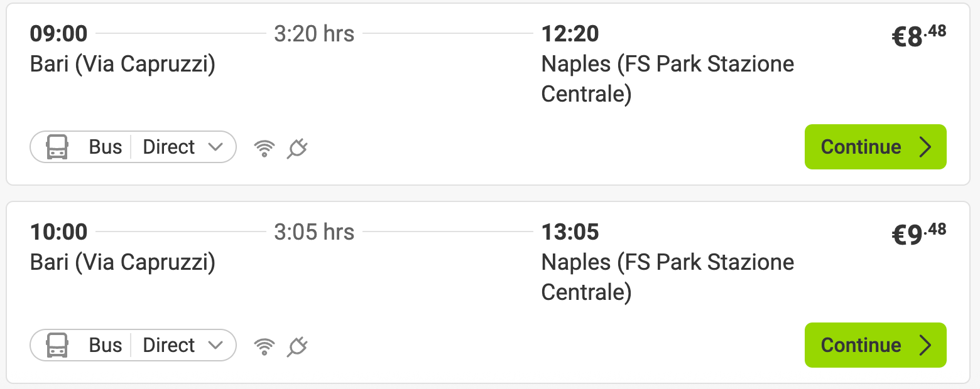The image size is (980, 389).
Task: Continue with the €8.48 trip
Action: point(875,147)
